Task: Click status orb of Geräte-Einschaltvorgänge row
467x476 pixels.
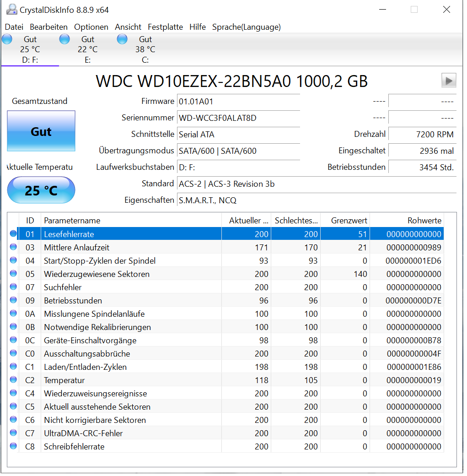Action: [13, 340]
